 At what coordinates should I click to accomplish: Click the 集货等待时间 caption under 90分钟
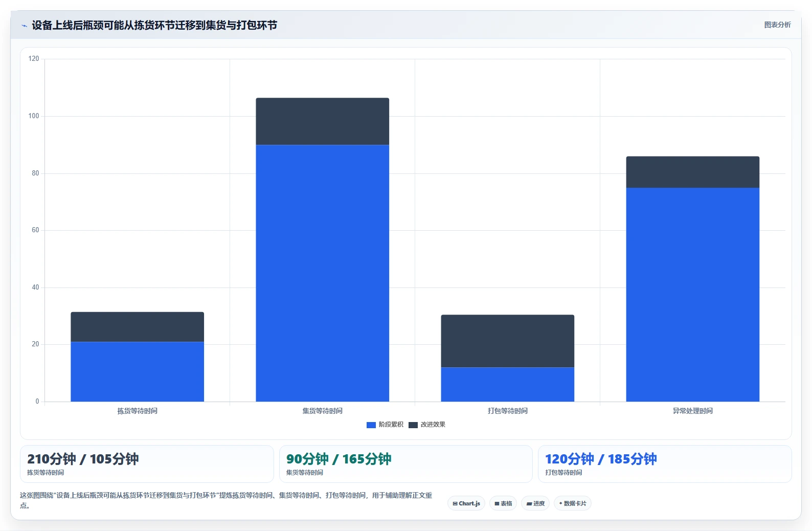point(305,473)
